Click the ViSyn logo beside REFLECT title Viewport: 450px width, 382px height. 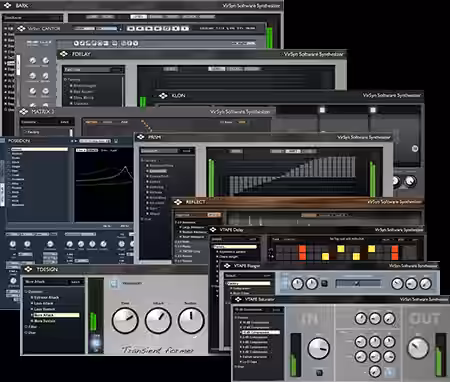(178, 202)
